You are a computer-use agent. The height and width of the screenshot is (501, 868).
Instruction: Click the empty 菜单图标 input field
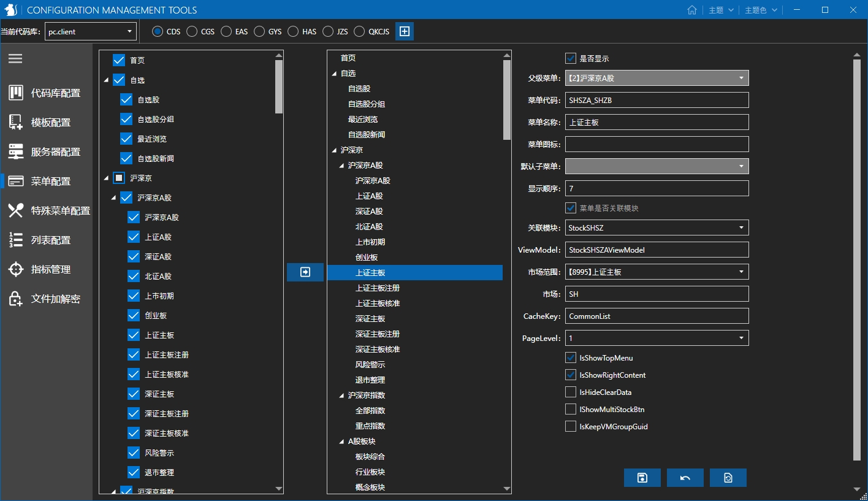coord(657,144)
